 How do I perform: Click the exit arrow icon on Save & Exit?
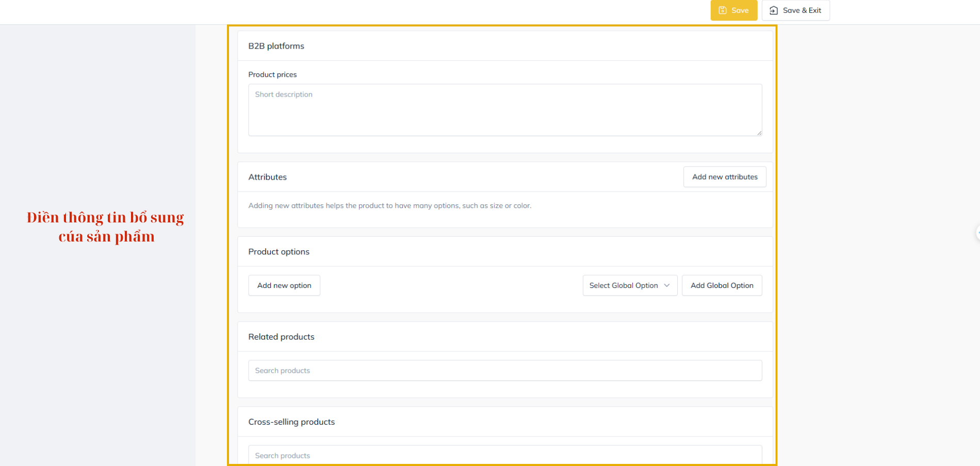click(x=774, y=10)
